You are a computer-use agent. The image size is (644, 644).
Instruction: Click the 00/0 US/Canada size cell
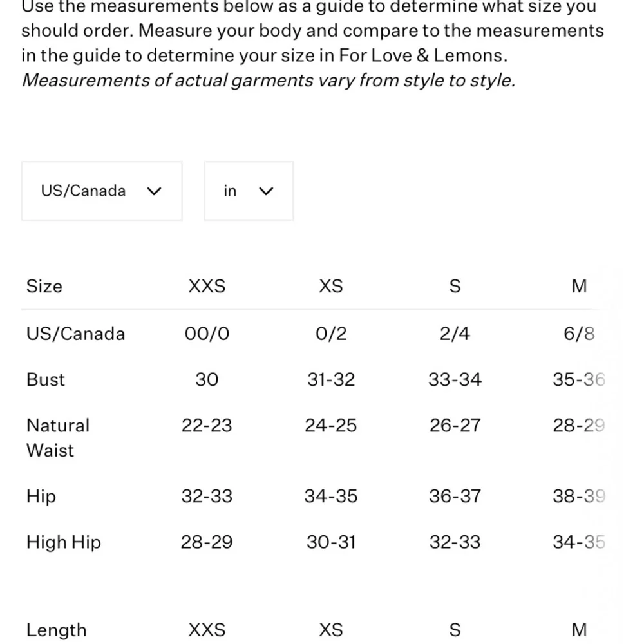click(x=207, y=334)
